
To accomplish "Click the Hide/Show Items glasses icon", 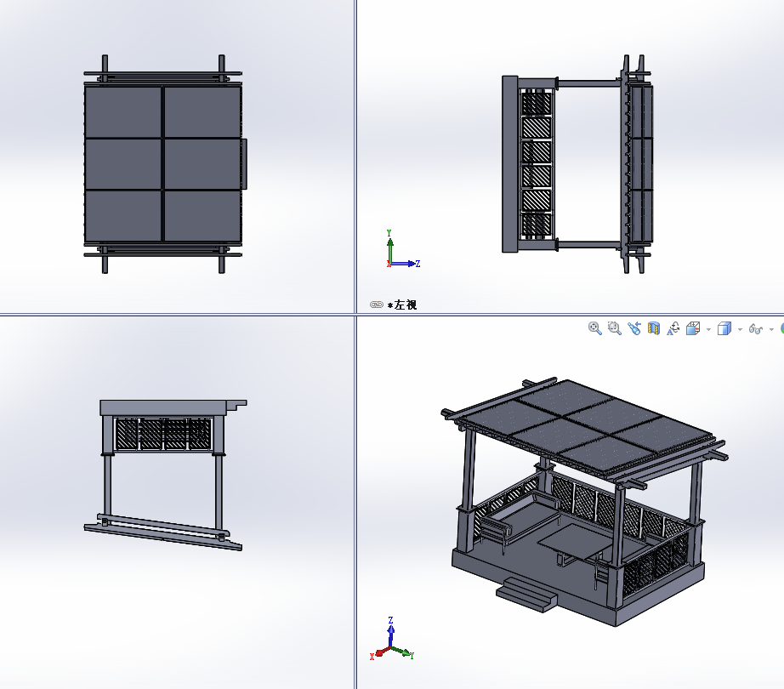I will (755, 328).
